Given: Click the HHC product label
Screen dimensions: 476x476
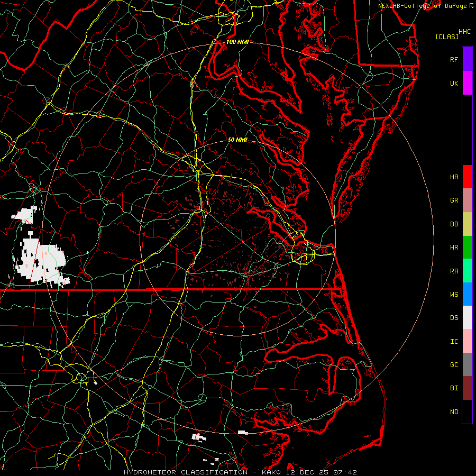Looking at the screenshot, I should tap(464, 32).
